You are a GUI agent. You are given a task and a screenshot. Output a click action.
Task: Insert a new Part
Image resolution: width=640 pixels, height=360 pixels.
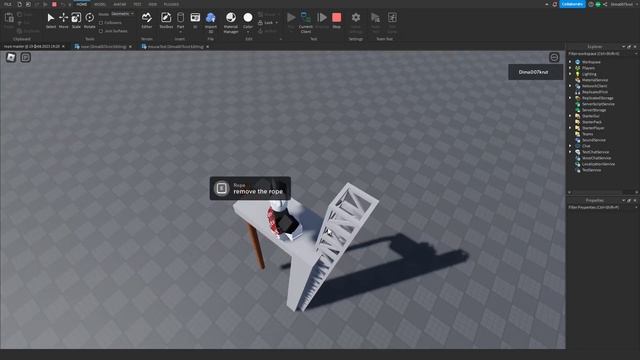click(x=180, y=20)
